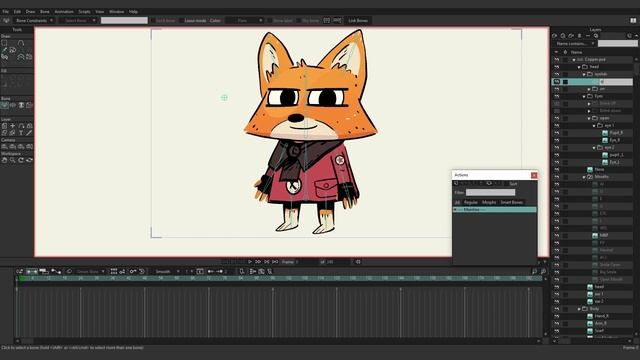
Task: Click the Filter input field in Actions window
Action: (x=491, y=193)
